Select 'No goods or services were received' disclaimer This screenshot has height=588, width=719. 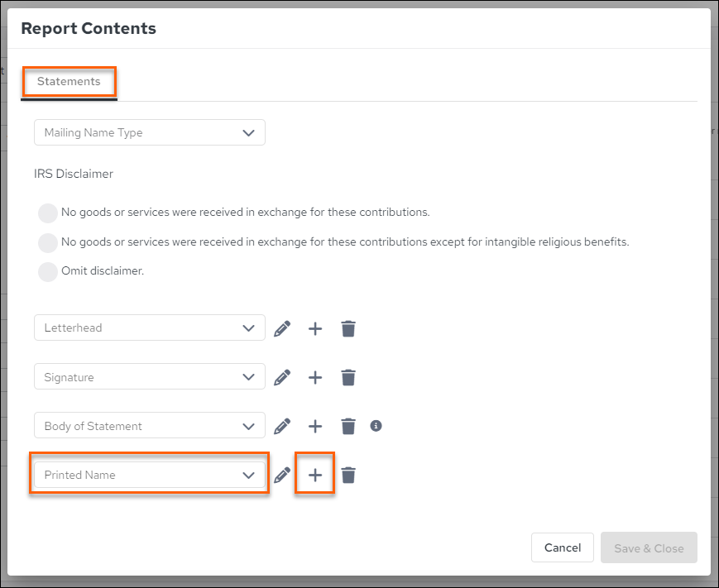click(x=48, y=213)
